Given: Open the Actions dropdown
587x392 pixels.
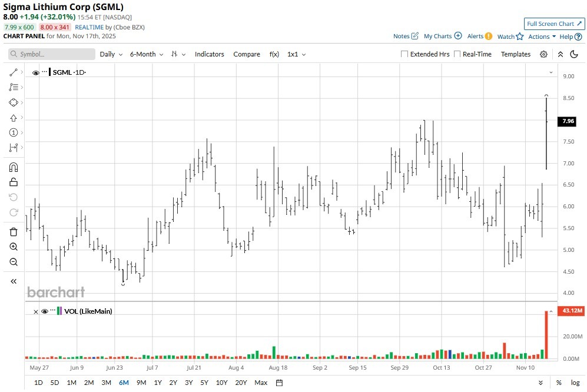Looking at the screenshot, I should point(542,36).
